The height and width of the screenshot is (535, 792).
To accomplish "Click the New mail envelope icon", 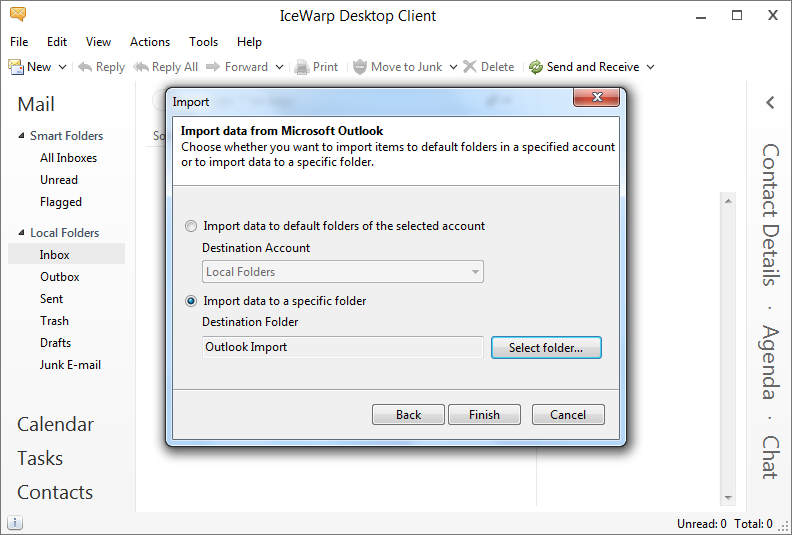I will point(16,67).
